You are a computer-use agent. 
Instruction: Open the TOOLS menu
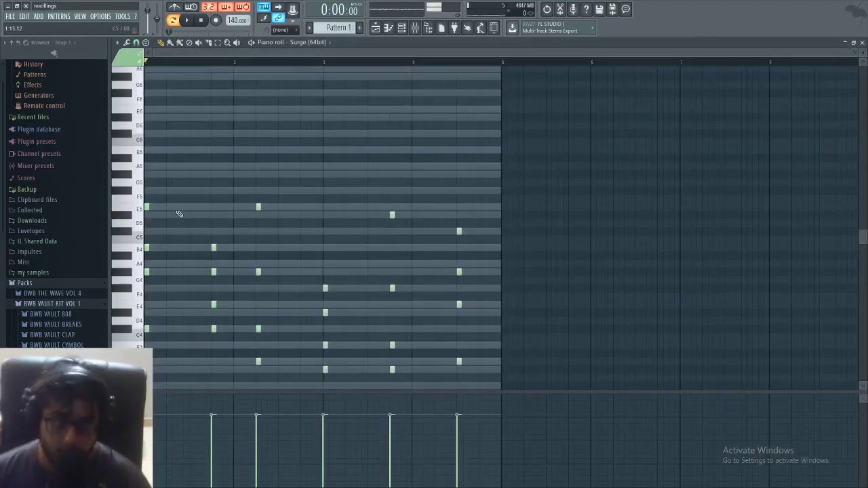point(123,16)
